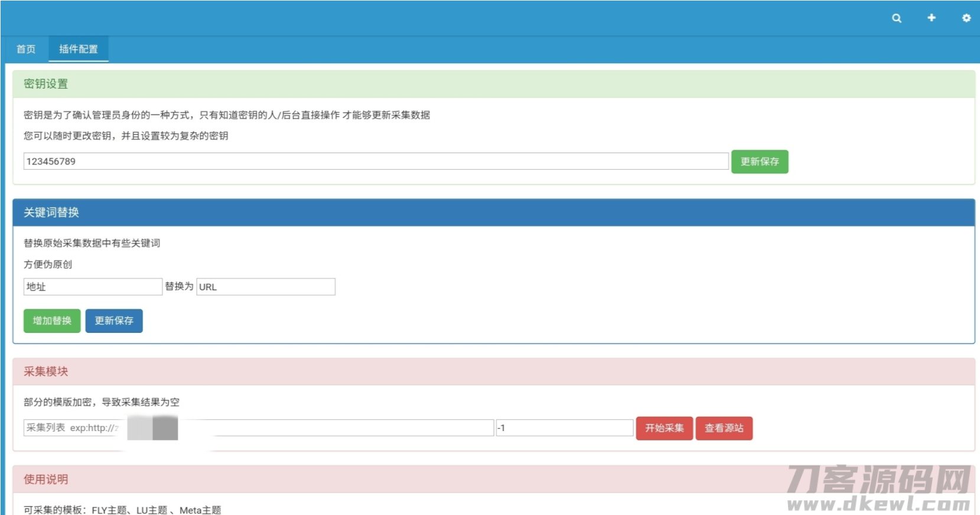This screenshot has height=515, width=980.
Task: Click the green 更新保存 button beside key field
Action: pos(760,161)
